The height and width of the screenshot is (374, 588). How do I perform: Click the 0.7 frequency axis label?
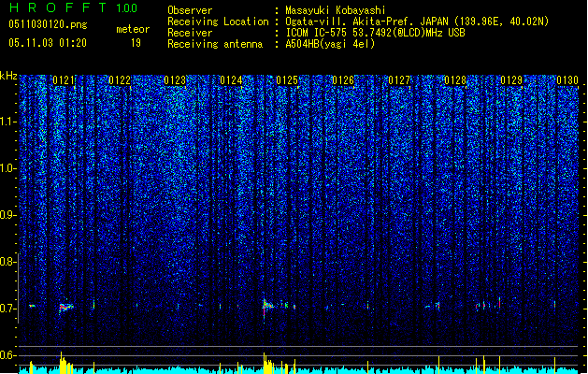[7, 309]
